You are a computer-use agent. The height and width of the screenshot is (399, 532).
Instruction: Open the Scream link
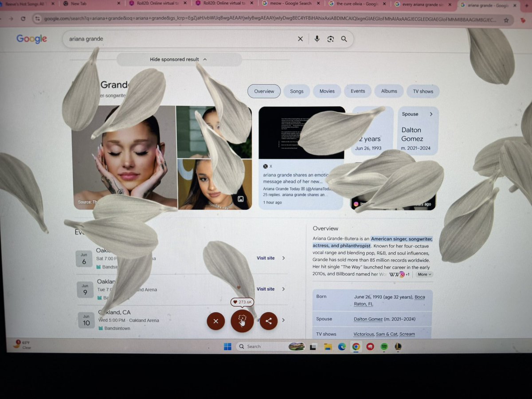(x=407, y=334)
